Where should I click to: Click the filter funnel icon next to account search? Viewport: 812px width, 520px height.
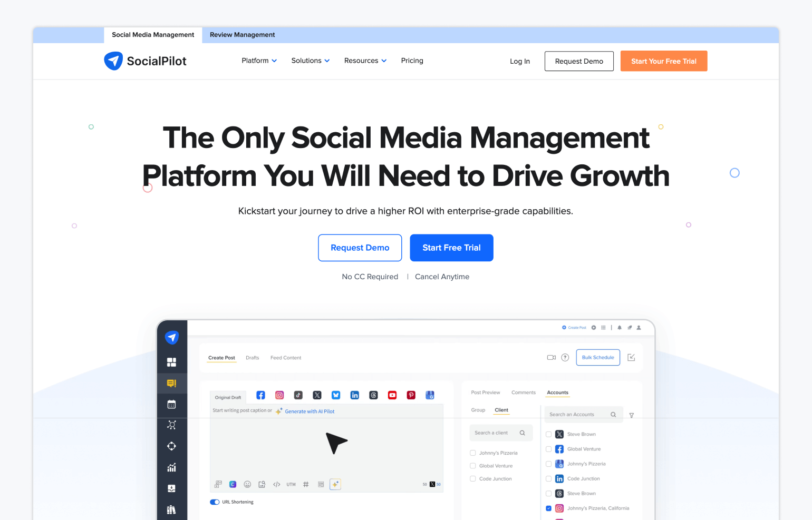click(x=632, y=415)
